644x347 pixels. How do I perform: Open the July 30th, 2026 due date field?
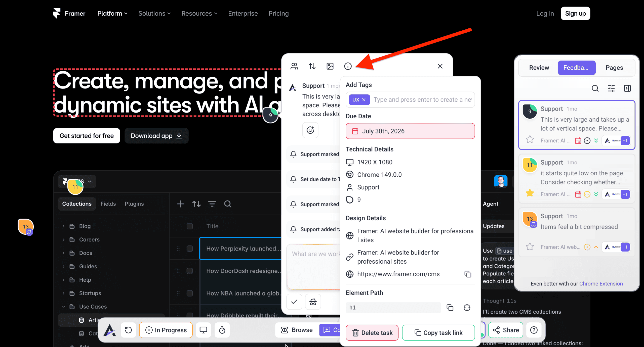click(410, 131)
